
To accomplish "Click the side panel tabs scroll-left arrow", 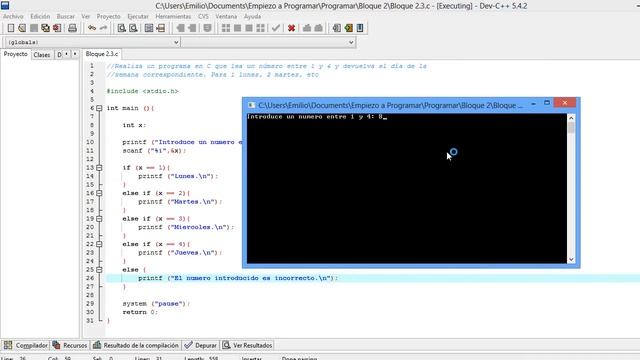I will [x=67, y=54].
